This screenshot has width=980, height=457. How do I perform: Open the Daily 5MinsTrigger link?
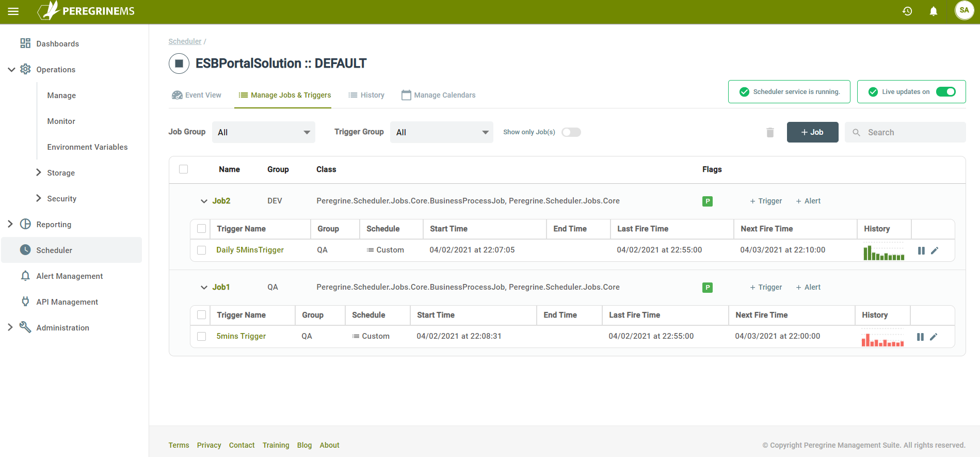point(250,250)
